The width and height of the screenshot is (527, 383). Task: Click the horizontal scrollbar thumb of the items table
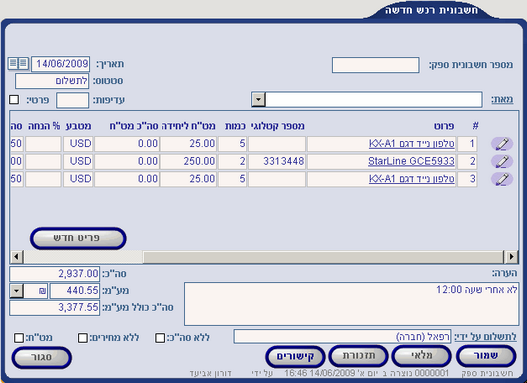point(323,257)
